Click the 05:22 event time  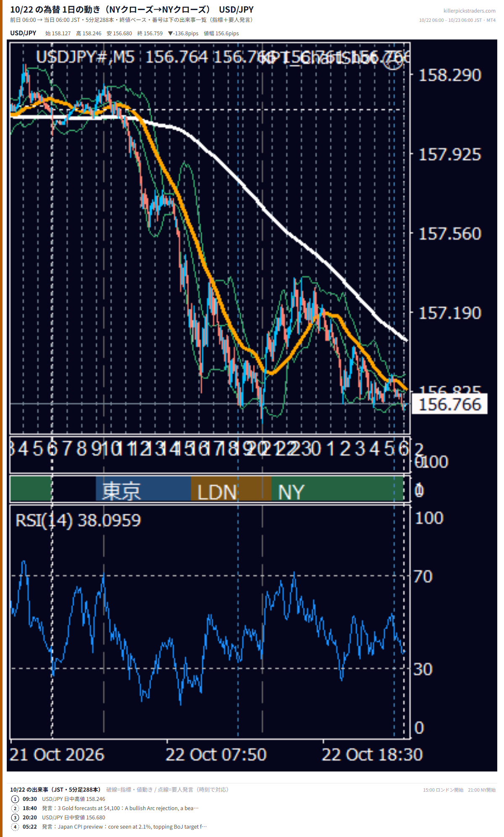tap(30, 827)
